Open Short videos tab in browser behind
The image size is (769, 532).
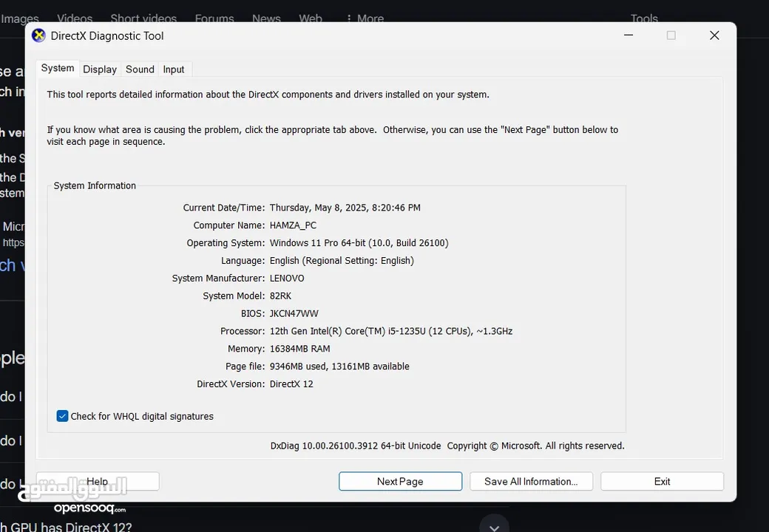143,18
